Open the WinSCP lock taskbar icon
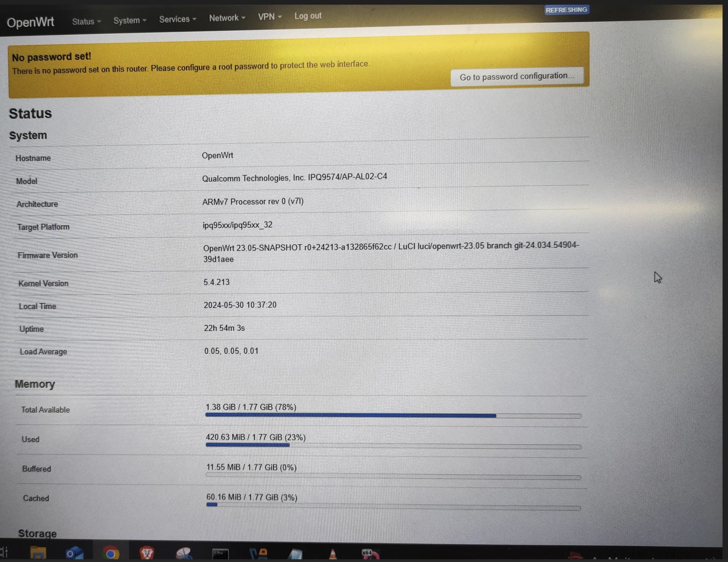The image size is (728, 562). pos(258,554)
